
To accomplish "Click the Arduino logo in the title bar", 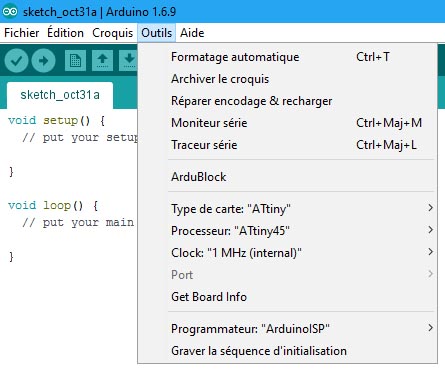I will pos(10,12).
